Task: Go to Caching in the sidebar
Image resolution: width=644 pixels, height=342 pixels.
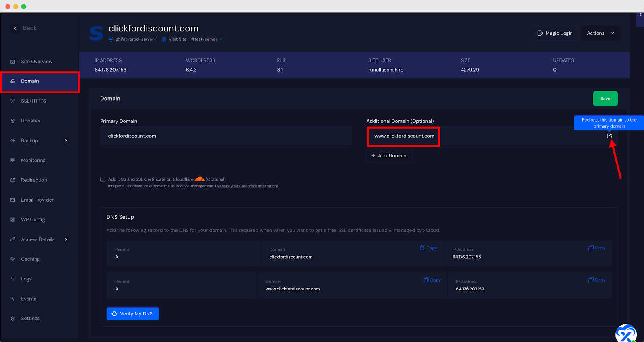Action: [30, 259]
